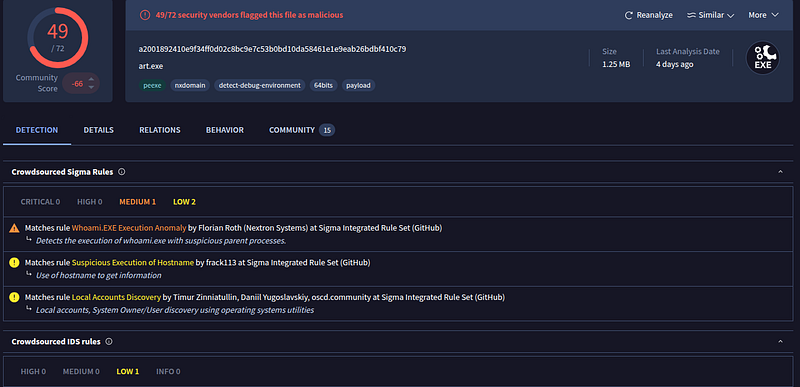Viewport: 800px width, 387px height.
Task: Click the info icon beside Crowdsourced Sigma Rules
Action: tap(121, 172)
